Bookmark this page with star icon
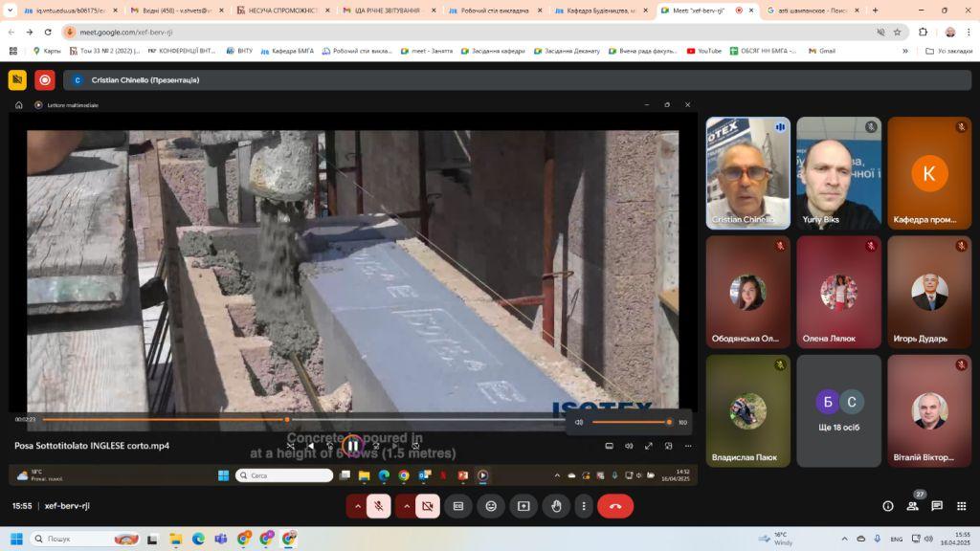Screen dimensions: 980x551 pos(897,32)
